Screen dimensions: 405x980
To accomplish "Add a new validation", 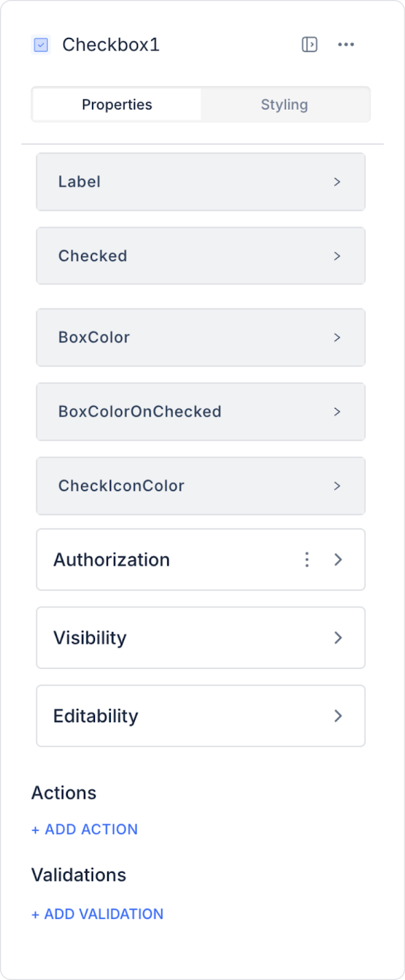I will pos(97,914).
